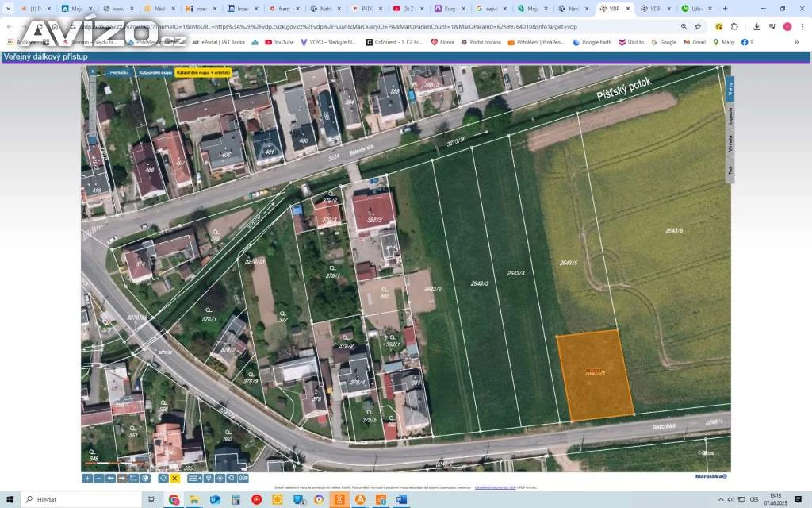
Task: Open the tab search dropdown arrow
Action: click(x=8, y=8)
